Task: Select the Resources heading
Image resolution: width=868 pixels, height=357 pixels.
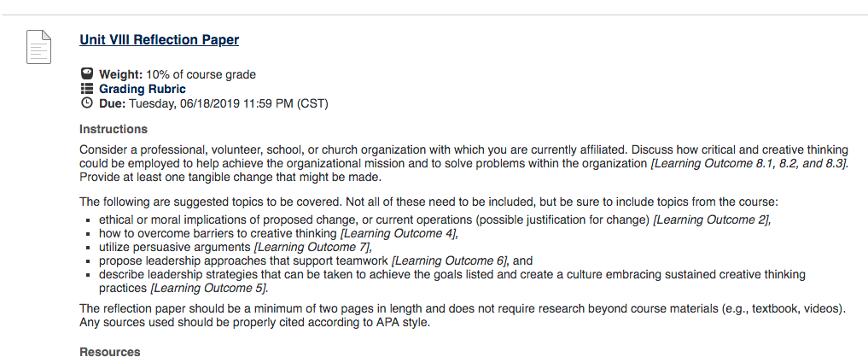Action: 110,352
